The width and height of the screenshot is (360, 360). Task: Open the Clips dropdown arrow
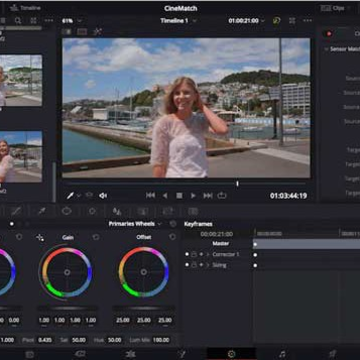click(349, 8)
